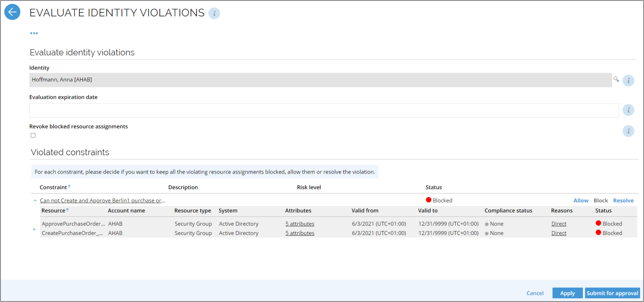Click Security Group in the ApprovePurchaseOrder row
Viewport: 644px width, 302px height.
[x=193, y=224]
